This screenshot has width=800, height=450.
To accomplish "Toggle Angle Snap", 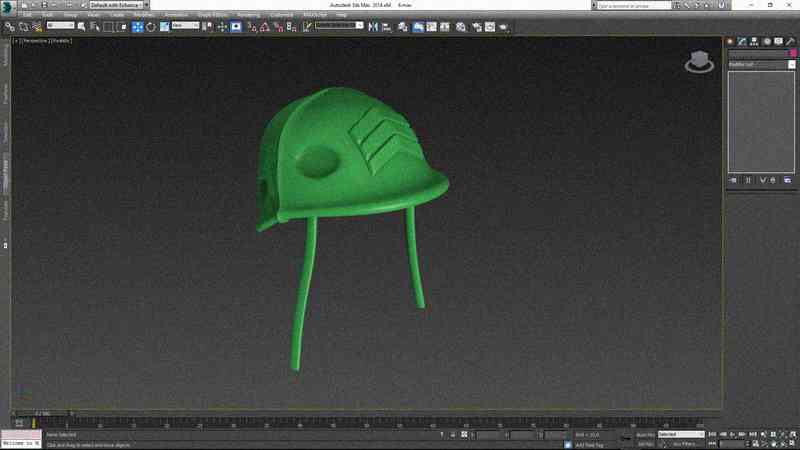I will click(x=265, y=27).
